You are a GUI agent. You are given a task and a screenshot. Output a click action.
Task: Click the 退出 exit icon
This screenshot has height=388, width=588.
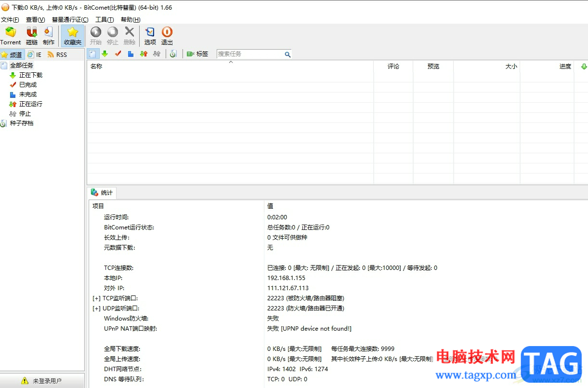167,36
